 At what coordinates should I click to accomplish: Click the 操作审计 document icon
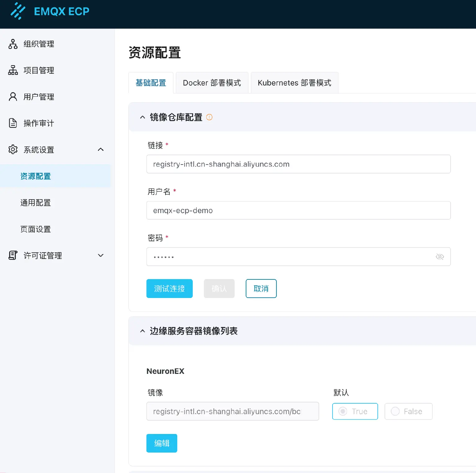(13, 123)
